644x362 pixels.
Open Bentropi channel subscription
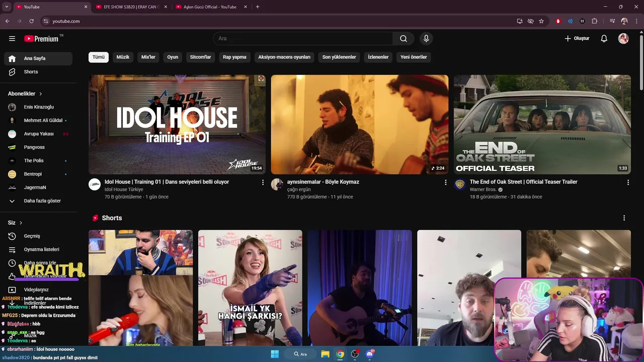click(38, 174)
